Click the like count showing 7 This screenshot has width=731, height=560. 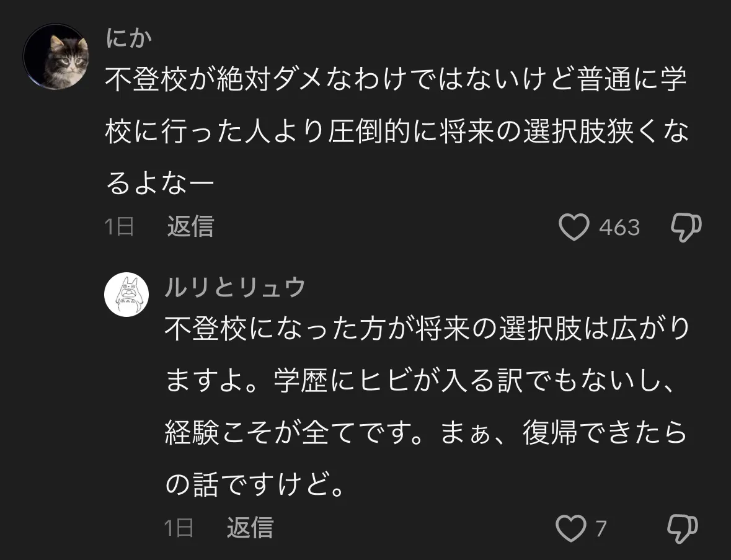click(601, 529)
